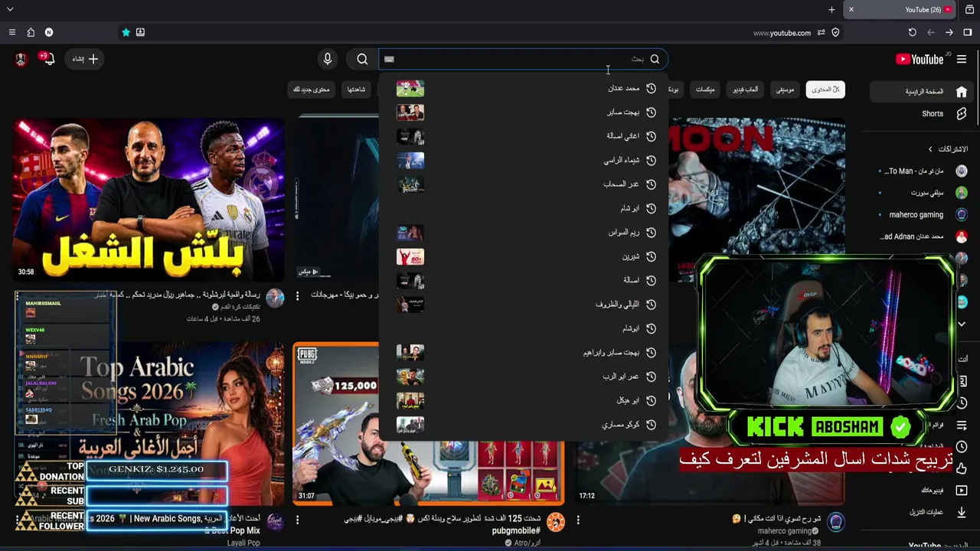
Task: Click the magnifier icon inside the search field
Action: coord(655,59)
